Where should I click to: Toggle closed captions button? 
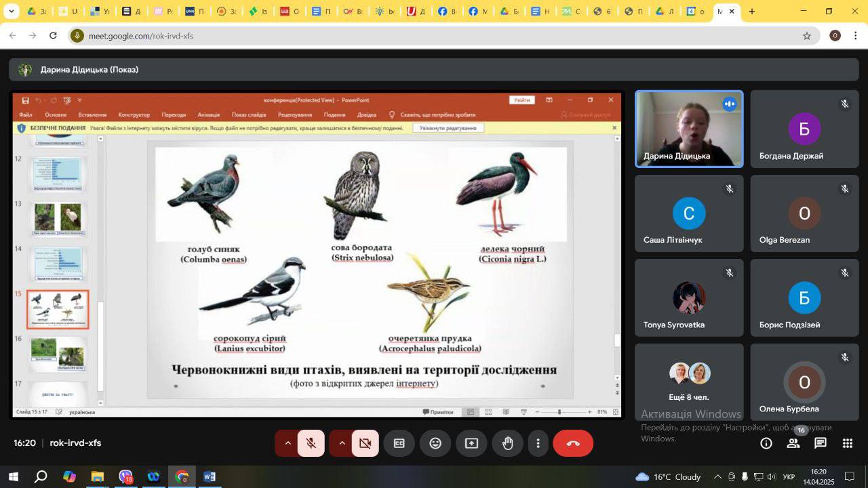399,443
